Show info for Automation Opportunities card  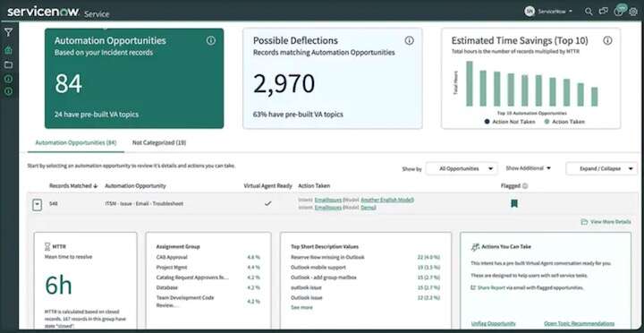pyautogui.click(x=211, y=40)
